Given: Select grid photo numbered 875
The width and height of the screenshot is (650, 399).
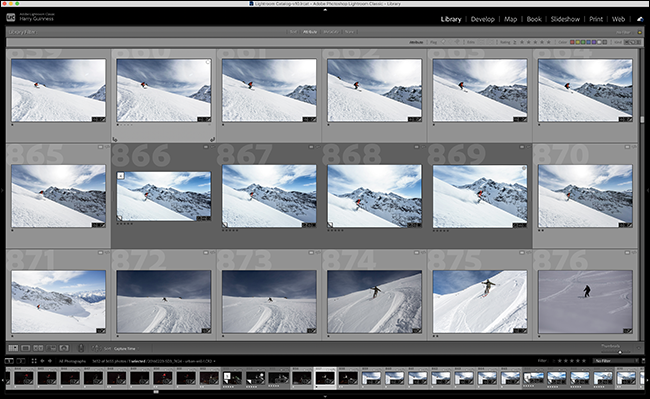Looking at the screenshot, I should click(x=480, y=302).
